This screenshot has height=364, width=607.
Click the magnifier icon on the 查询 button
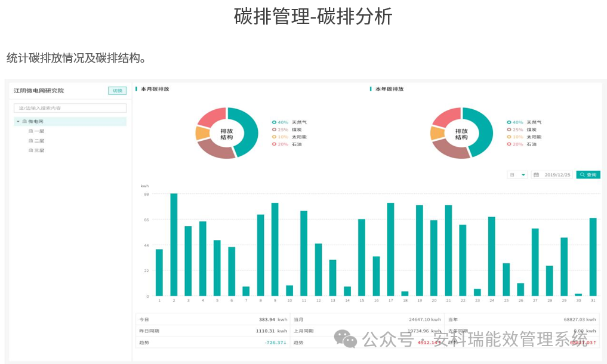tap(582, 175)
